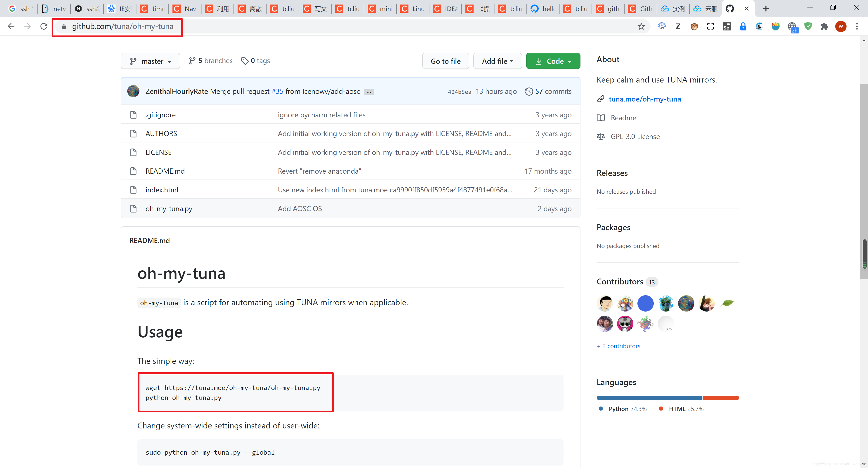Screen dimensions: 868x468
Task: Open the commit history clock icon
Action: click(x=529, y=91)
